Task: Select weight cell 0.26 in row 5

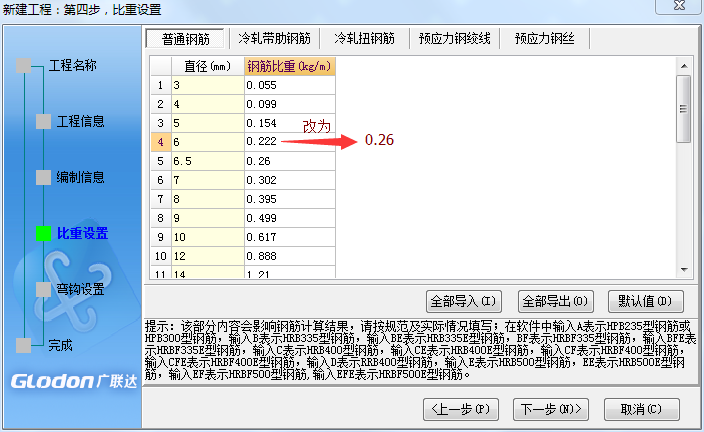Action: click(x=290, y=161)
